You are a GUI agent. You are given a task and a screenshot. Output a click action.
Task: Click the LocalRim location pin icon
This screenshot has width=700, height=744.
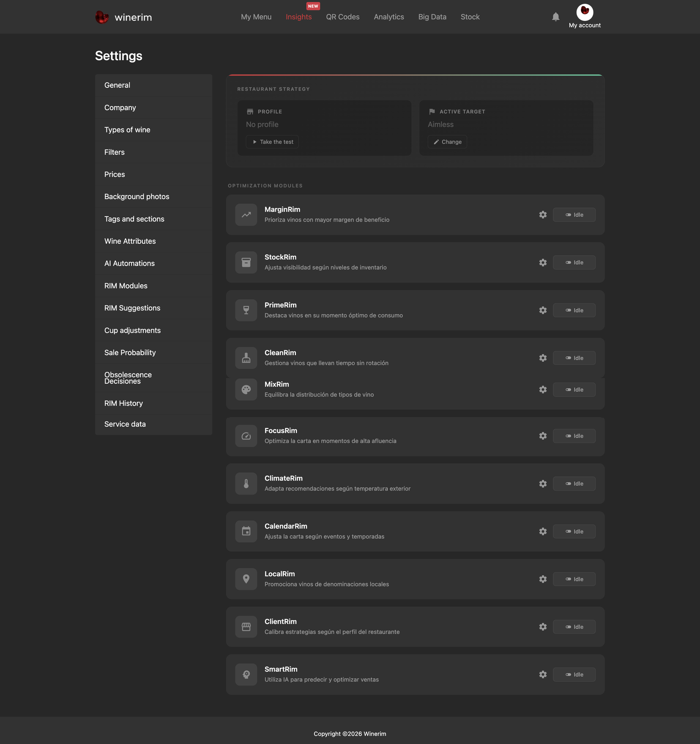pyautogui.click(x=246, y=579)
